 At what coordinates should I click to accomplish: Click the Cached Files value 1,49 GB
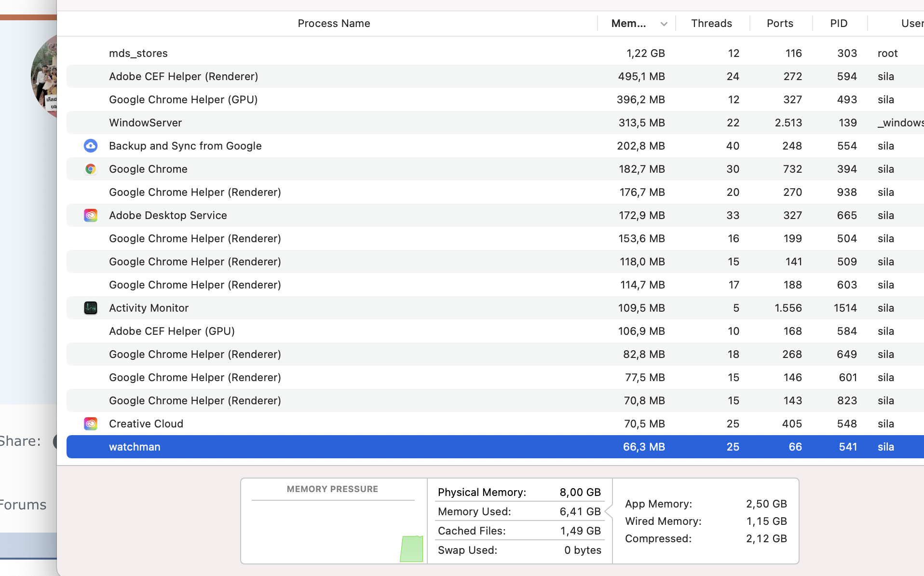pyautogui.click(x=581, y=531)
